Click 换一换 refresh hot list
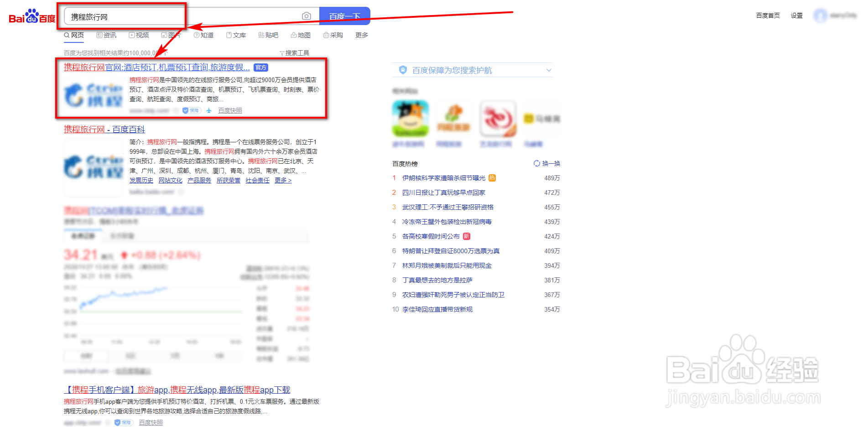This screenshot has height=427, width=868. (547, 163)
